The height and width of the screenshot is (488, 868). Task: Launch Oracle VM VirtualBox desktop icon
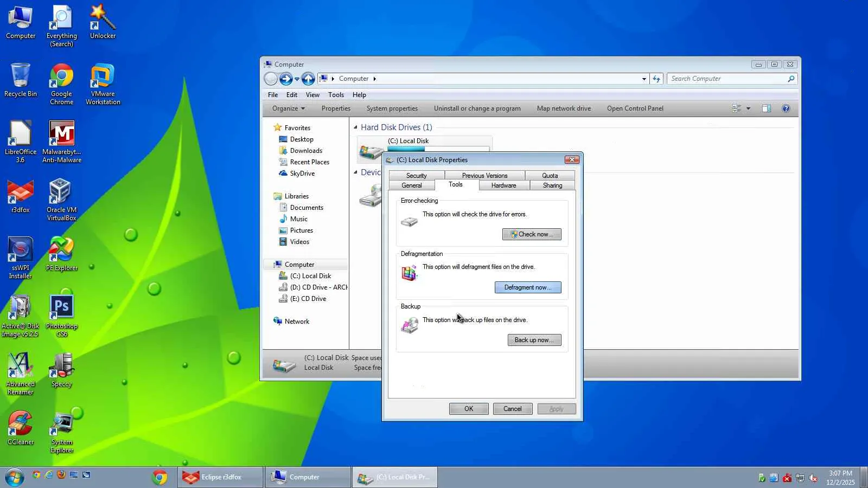[x=61, y=200]
